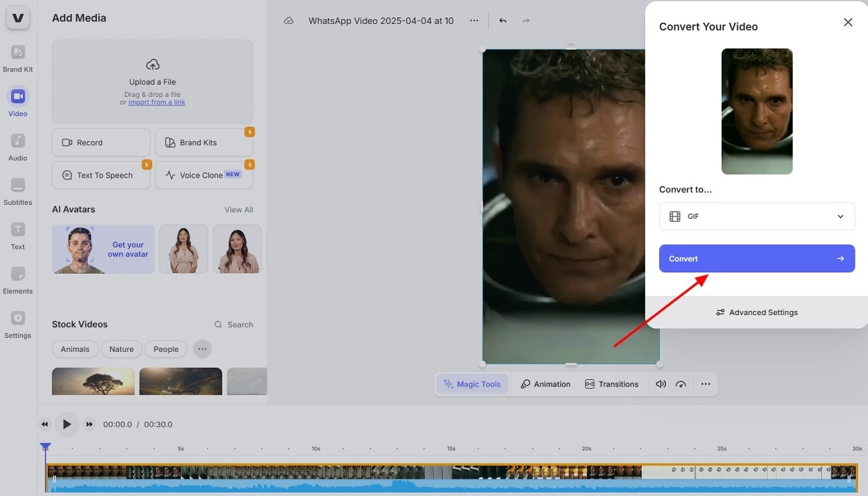Select the second woman AI avatar thumbnail
Image resolution: width=868 pixels, height=496 pixels.
pyautogui.click(x=237, y=249)
